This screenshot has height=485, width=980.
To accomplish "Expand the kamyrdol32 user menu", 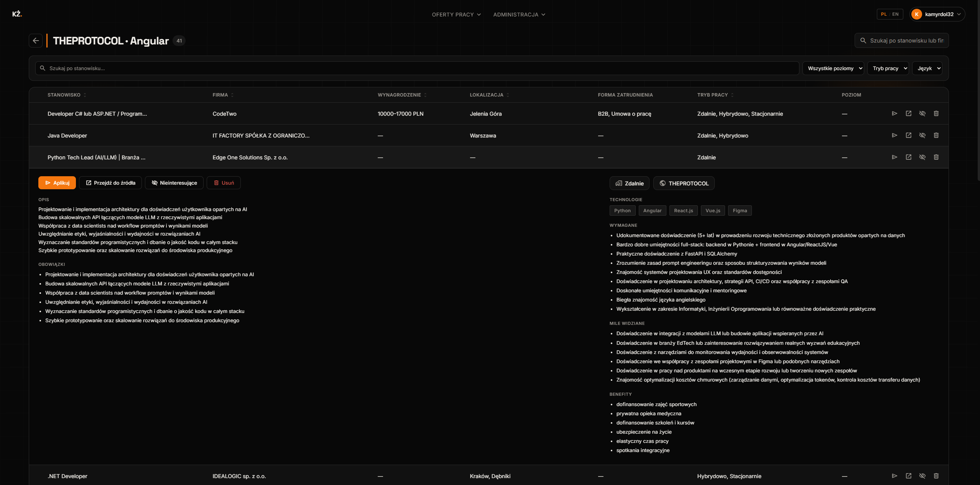I will point(937,14).
